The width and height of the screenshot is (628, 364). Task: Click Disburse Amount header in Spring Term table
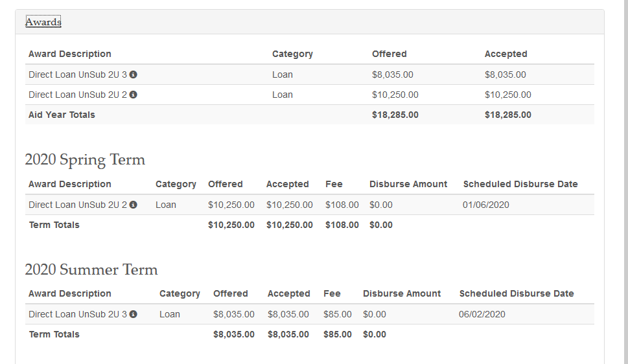408,184
